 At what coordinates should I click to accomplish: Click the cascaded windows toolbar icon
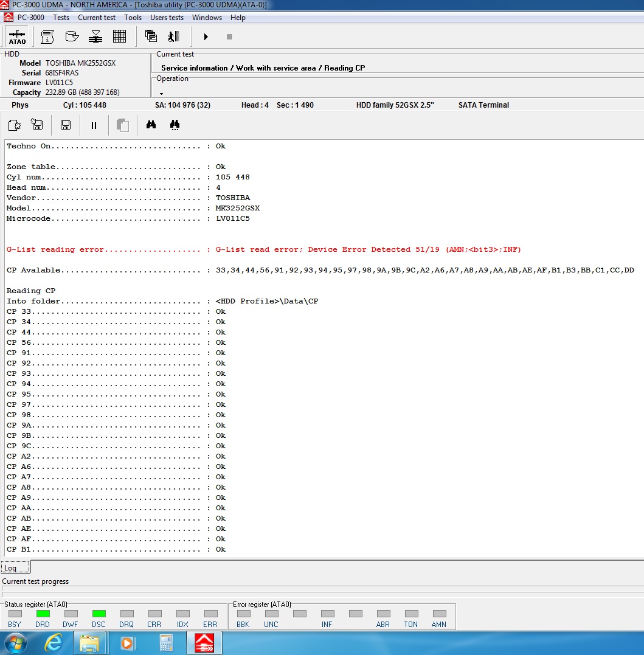(x=151, y=36)
